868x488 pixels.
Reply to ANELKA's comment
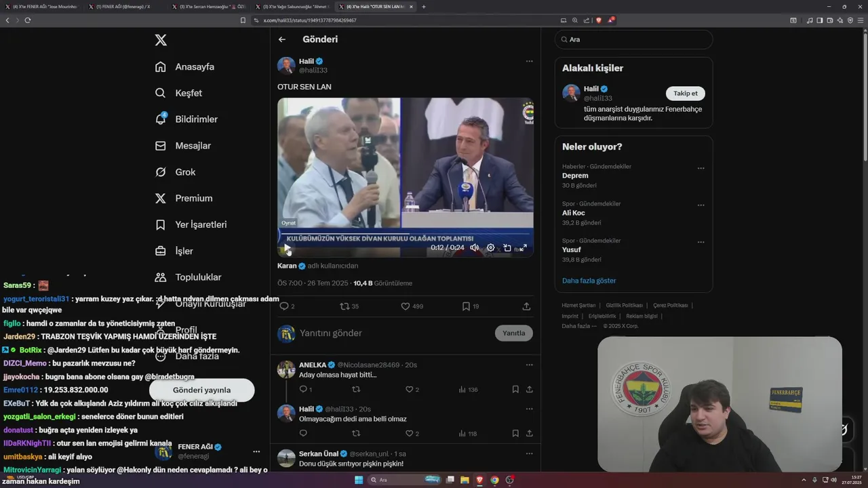(x=305, y=389)
